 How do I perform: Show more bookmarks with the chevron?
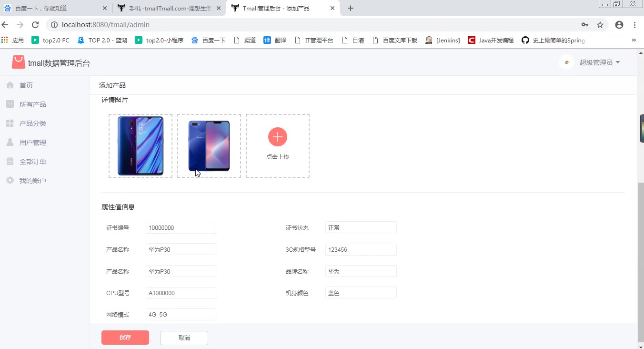[634, 41]
